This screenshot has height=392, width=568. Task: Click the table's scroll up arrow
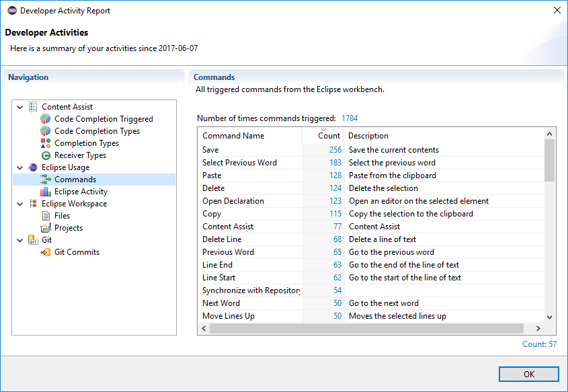click(550, 134)
